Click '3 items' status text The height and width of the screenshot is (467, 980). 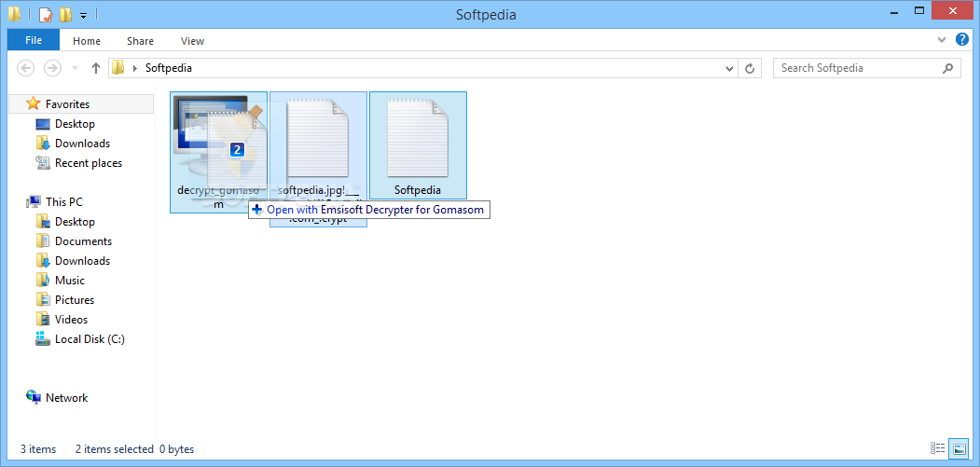tap(38, 449)
